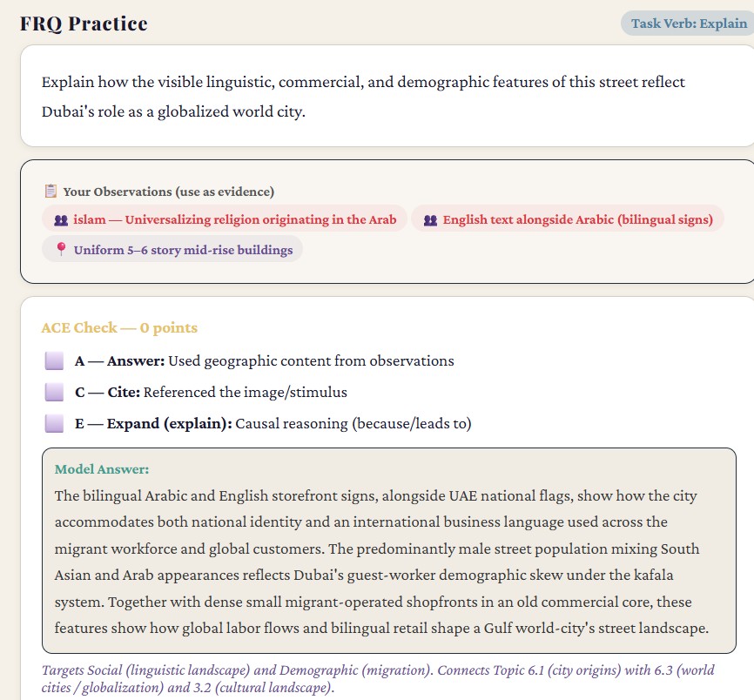Image resolution: width=754 pixels, height=700 pixels.
Task: Click inside the Model Answer paragraph box
Action: tap(389, 550)
